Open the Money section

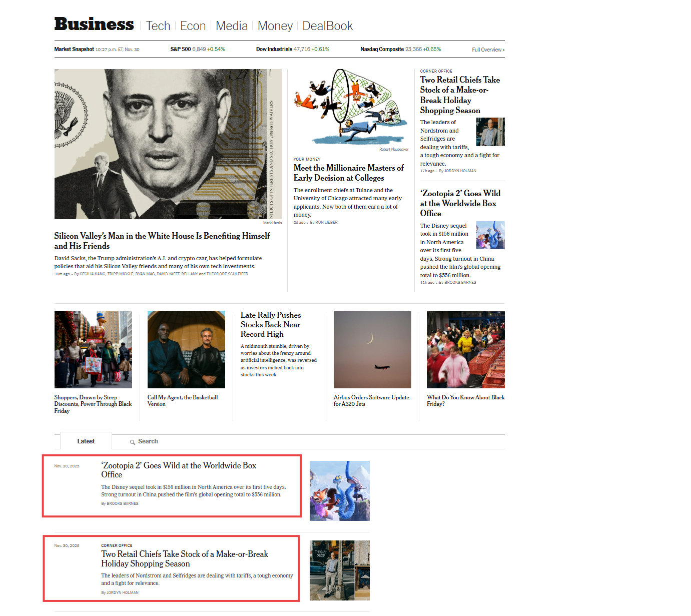click(275, 26)
